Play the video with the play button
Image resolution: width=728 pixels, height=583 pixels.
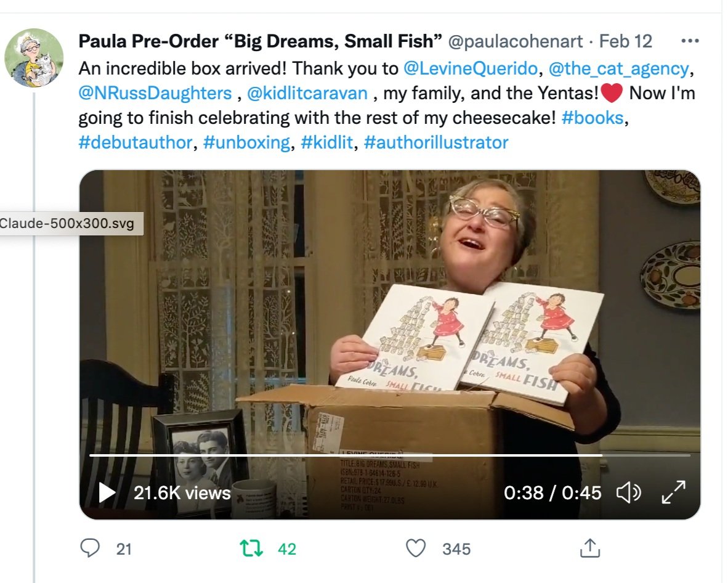click(x=107, y=493)
